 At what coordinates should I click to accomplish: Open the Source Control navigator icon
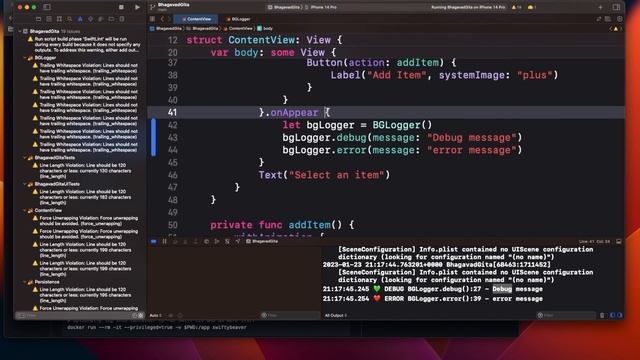(49, 19)
